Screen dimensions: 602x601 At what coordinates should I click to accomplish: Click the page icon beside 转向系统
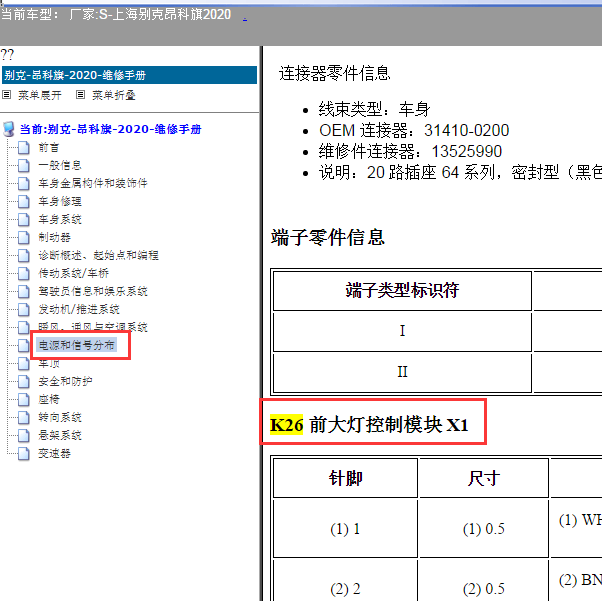tap(24, 417)
